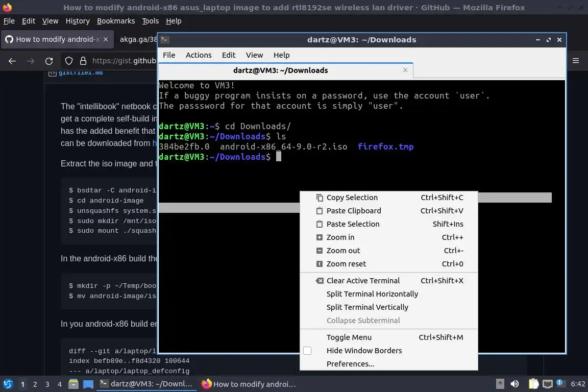This screenshot has width=588, height=392.
Task: Maximize the terminal window
Action: tap(549, 40)
